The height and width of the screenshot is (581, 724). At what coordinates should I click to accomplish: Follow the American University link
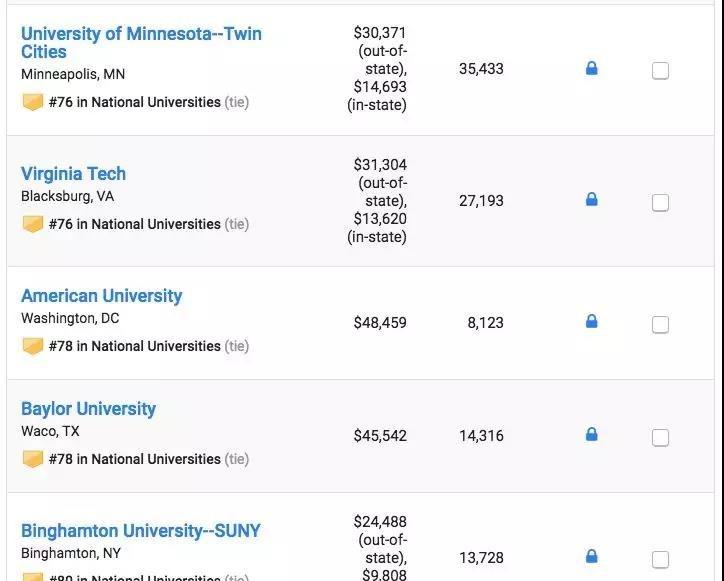pos(101,296)
